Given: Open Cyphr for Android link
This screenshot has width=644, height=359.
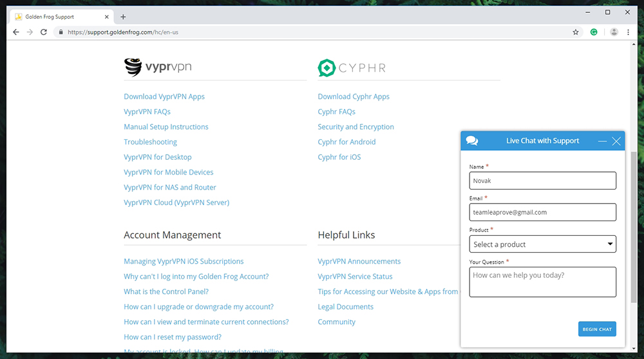Looking at the screenshot, I should point(346,142).
